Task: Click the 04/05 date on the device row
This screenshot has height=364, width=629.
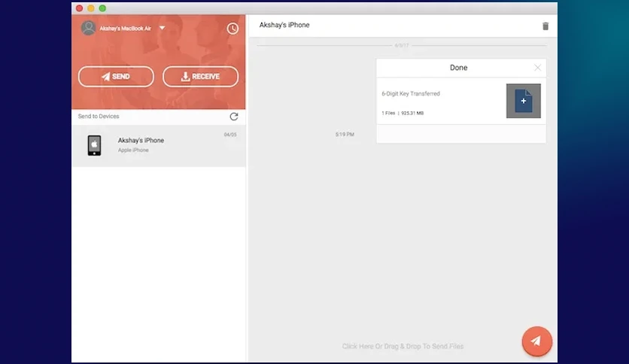Action: pyautogui.click(x=230, y=135)
